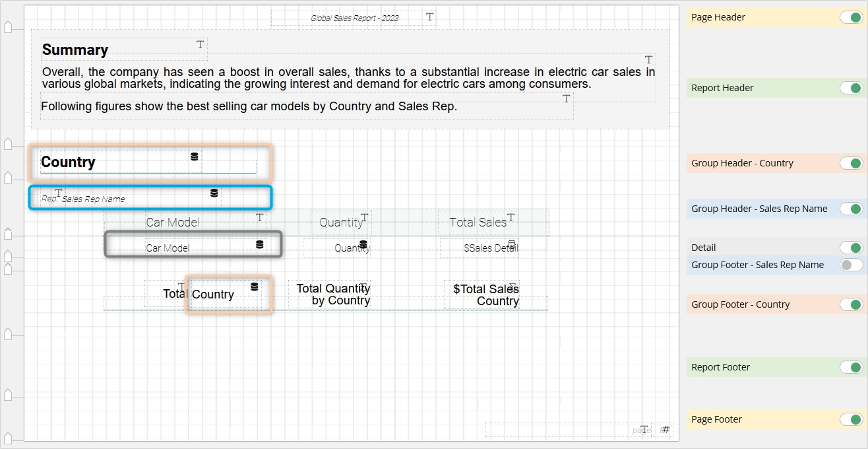Click the text icon on the Total label

pyautogui.click(x=181, y=287)
